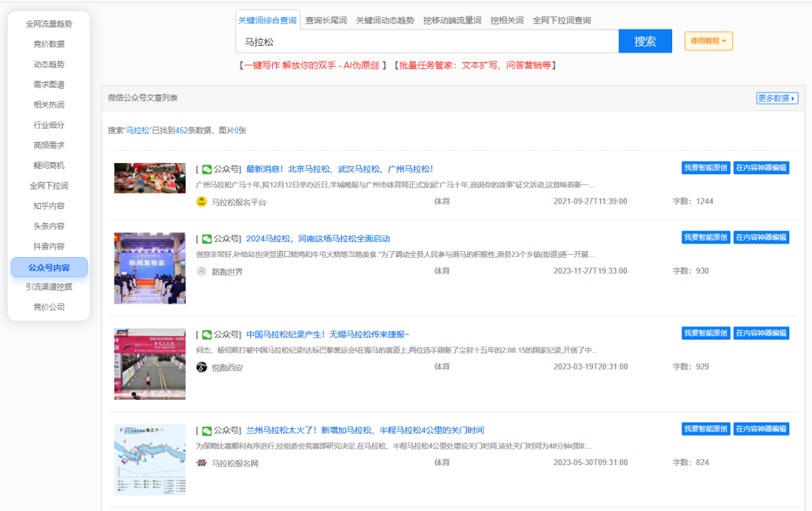Viewport: 812px width, 511px height.
Task: Click the 悦跑西安 account avatar
Action: point(201,367)
